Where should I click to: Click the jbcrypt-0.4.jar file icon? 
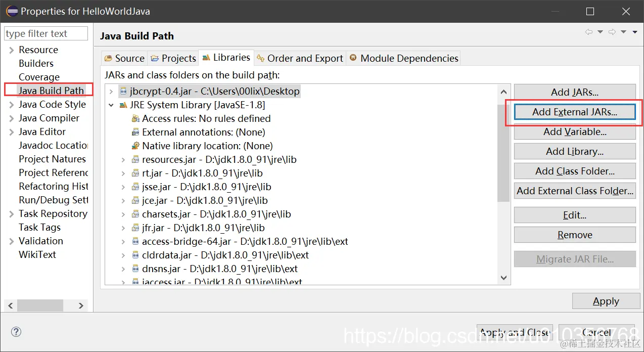(x=123, y=92)
